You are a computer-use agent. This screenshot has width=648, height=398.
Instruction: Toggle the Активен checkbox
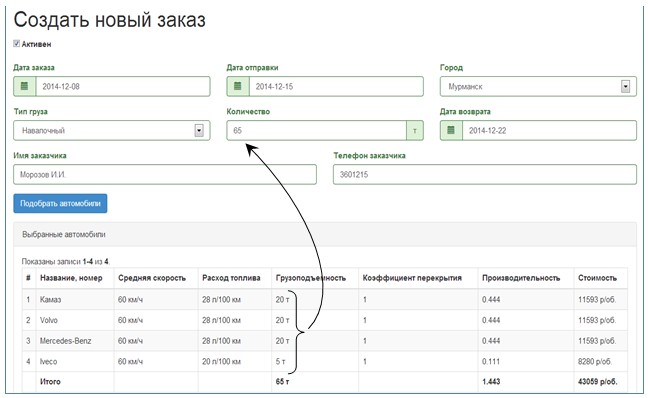[x=17, y=43]
